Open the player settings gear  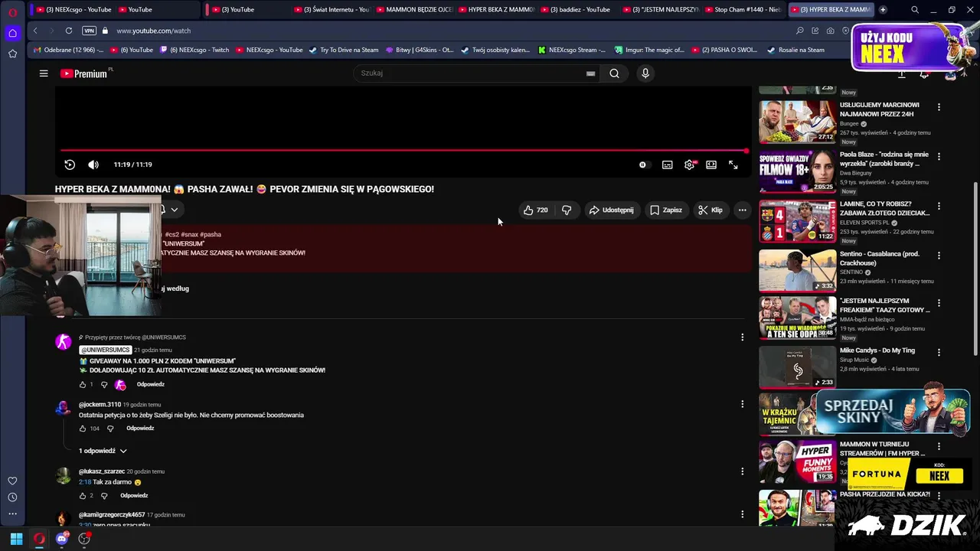[x=690, y=165]
